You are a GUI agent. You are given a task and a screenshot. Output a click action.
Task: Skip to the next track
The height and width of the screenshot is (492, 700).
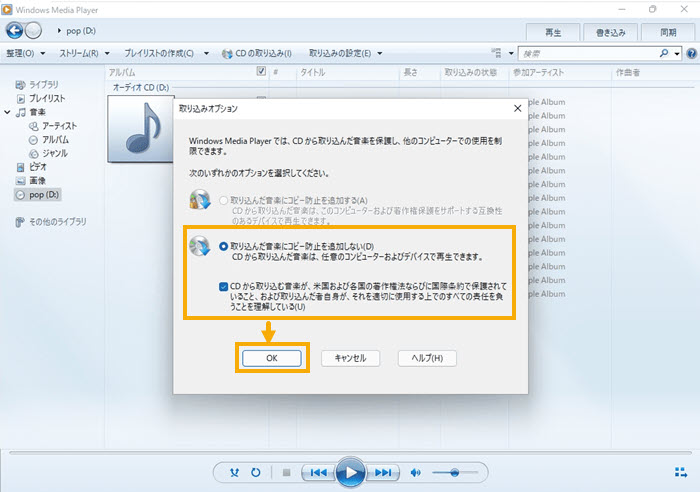[x=383, y=472]
